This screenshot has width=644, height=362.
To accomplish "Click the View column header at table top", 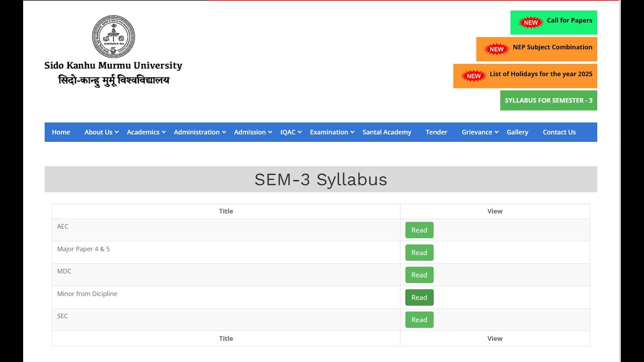I will point(495,211).
